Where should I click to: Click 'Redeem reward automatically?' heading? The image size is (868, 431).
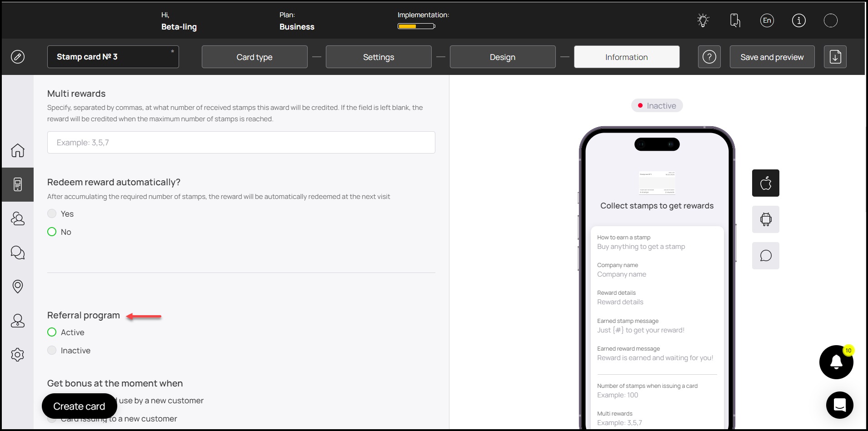[x=114, y=182]
